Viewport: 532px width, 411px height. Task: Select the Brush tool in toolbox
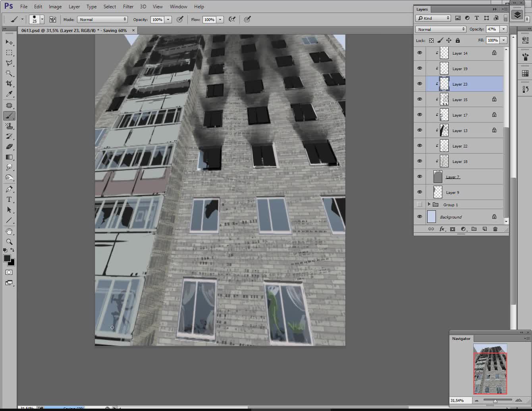pyautogui.click(x=9, y=116)
